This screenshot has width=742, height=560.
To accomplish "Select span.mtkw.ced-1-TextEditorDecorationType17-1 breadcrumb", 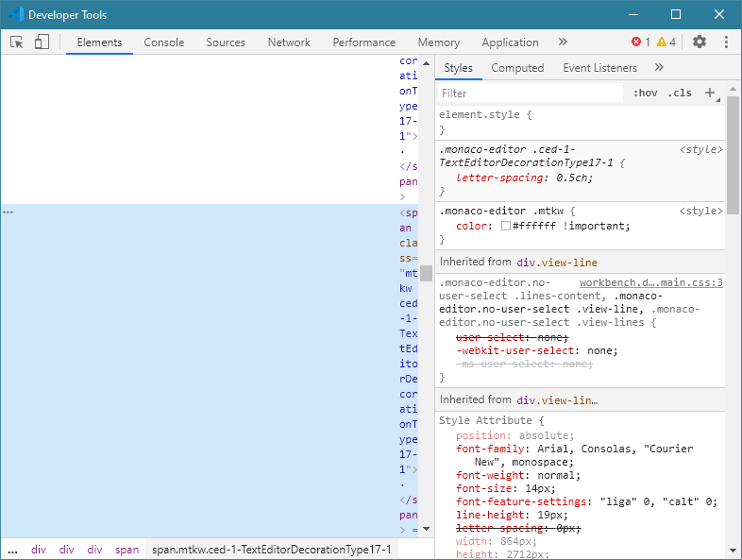I will pyautogui.click(x=272, y=550).
